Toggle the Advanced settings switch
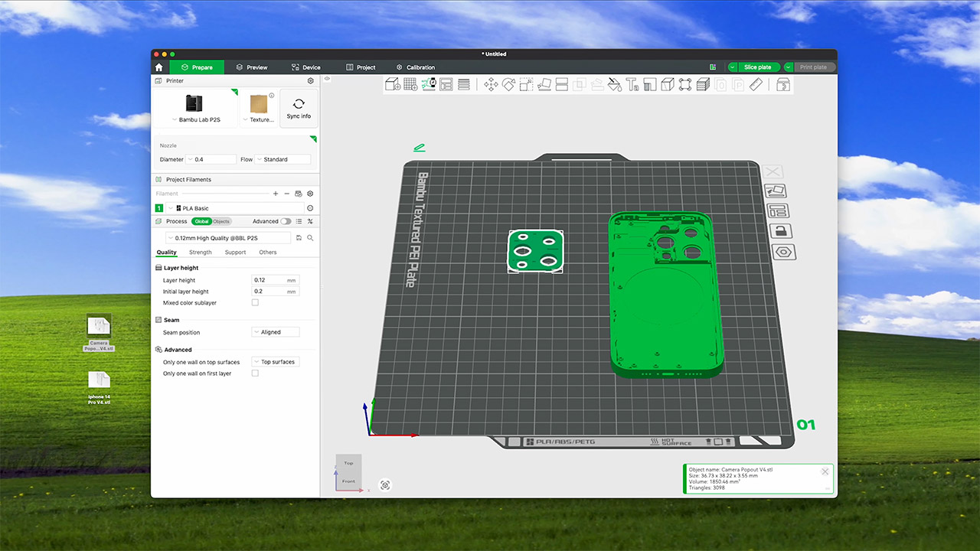Viewport: 980px width, 551px height. tap(286, 221)
